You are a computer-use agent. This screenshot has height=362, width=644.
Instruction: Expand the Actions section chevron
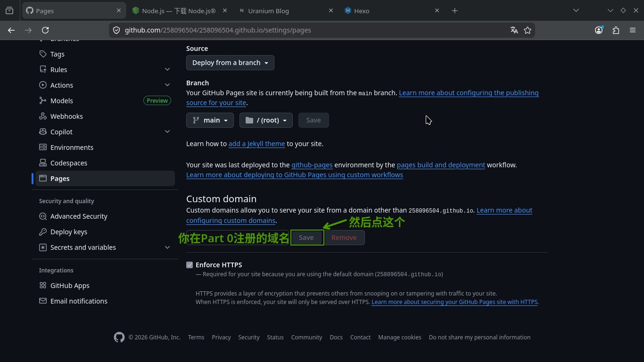pyautogui.click(x=167, y=85)
